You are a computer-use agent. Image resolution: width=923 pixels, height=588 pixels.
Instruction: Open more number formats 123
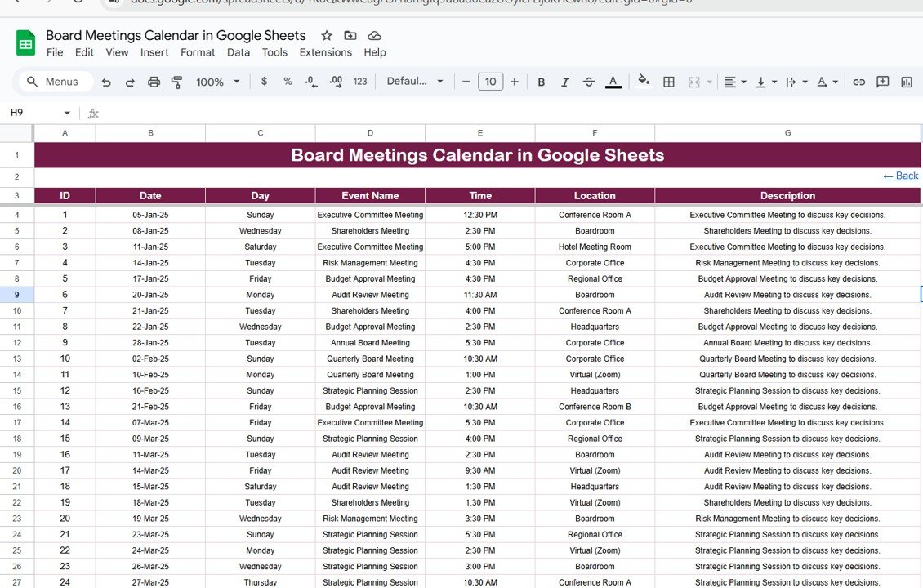tap(360, 82)
